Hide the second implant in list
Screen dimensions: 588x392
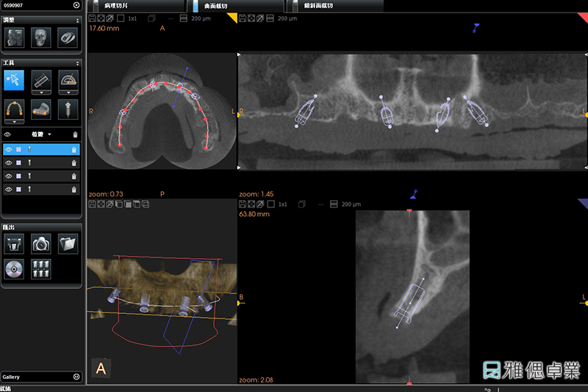(8, 163)
